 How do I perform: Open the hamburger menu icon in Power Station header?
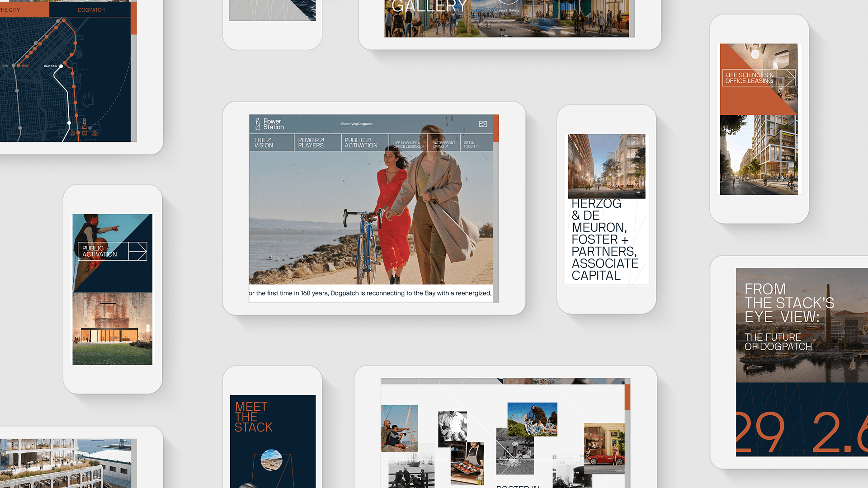click(x=483, y=124)
